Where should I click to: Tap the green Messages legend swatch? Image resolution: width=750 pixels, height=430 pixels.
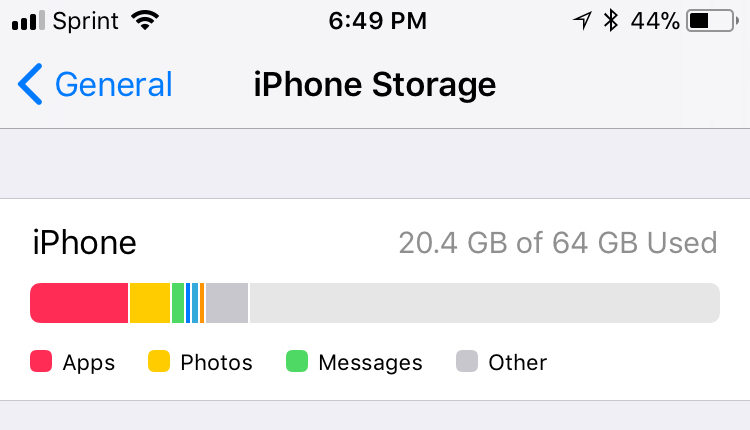pos(297,361)
